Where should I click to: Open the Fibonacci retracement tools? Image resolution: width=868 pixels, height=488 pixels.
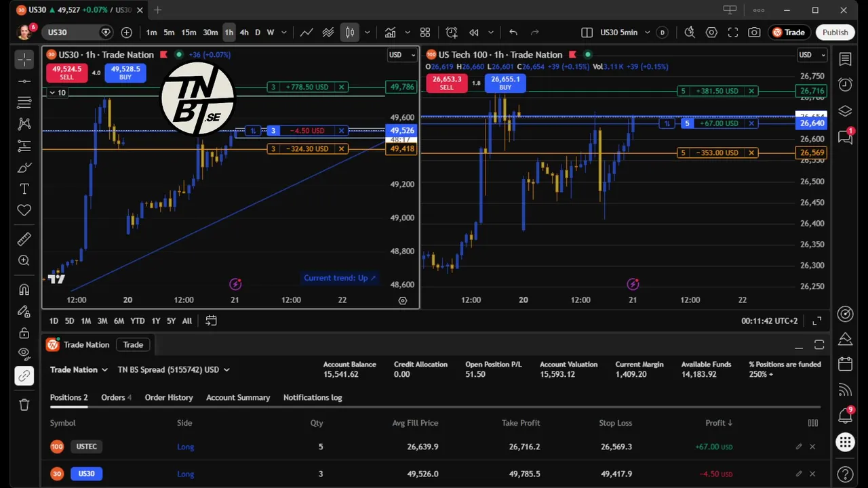tap(24, 102)
